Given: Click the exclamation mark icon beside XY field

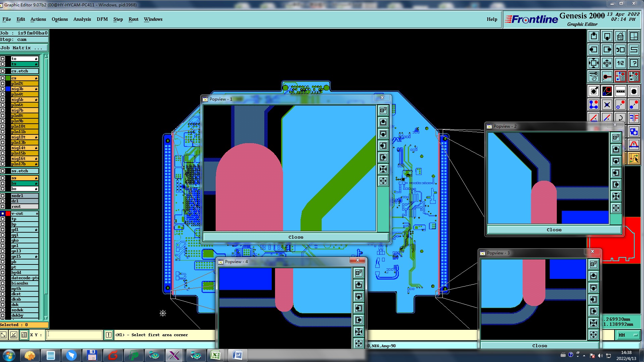Looking at the screenshot, I should [x=109, y=335].
